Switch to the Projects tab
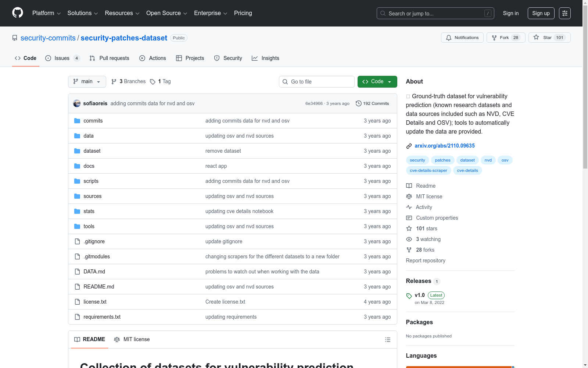The width and height of the screenshot is (588, 368). point(190,58)
